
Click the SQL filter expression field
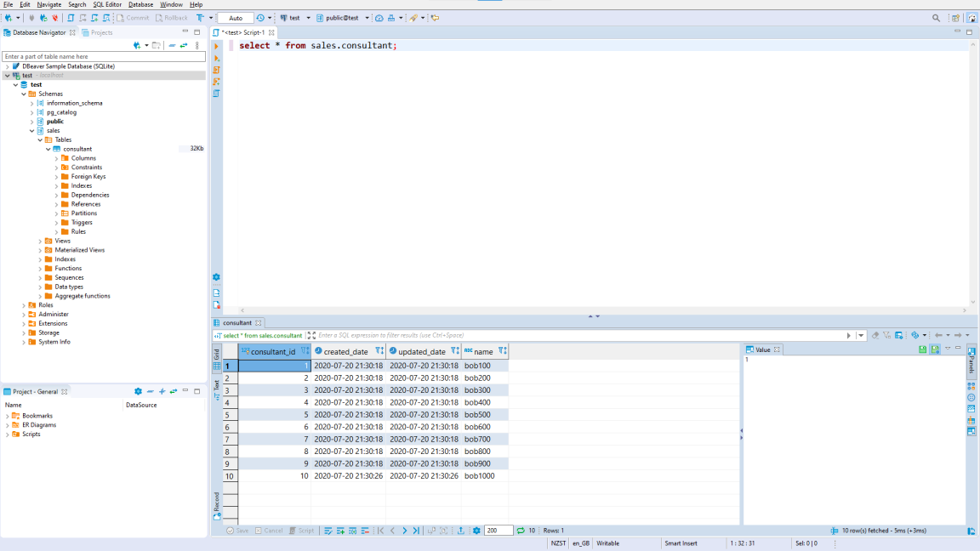580,336
